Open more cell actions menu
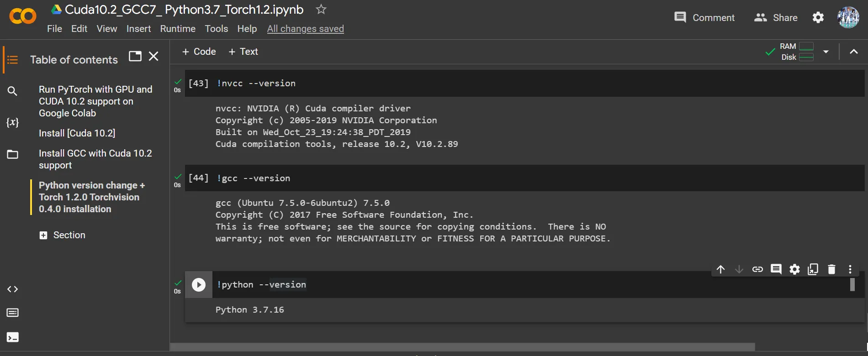868x356 pixels. click(850, 269)
